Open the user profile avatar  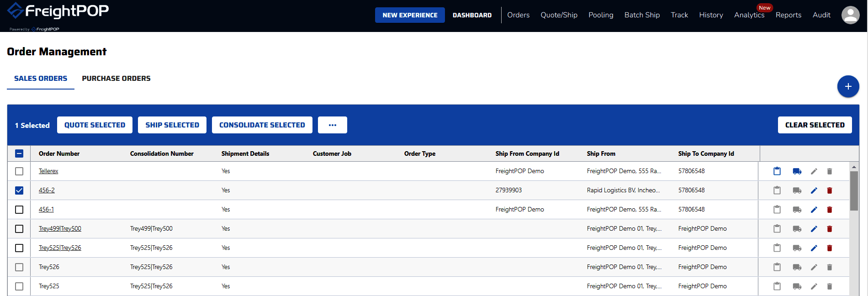(x=850, y=15)
